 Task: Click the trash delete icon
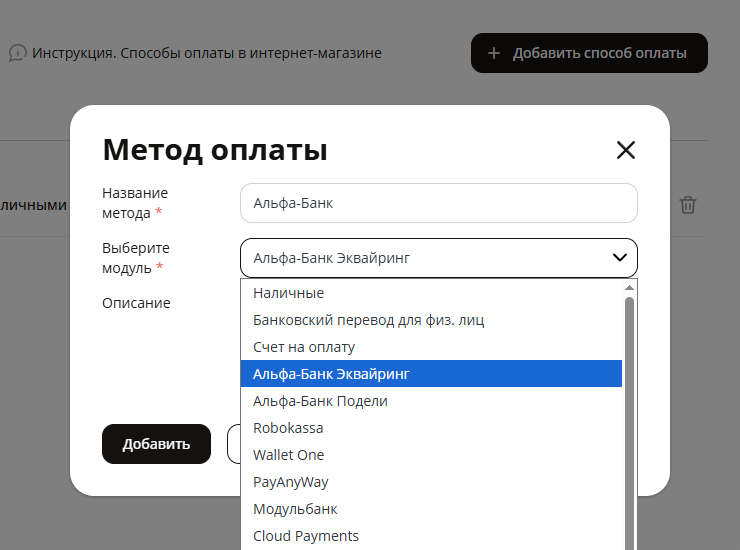(x=688, y=205)
